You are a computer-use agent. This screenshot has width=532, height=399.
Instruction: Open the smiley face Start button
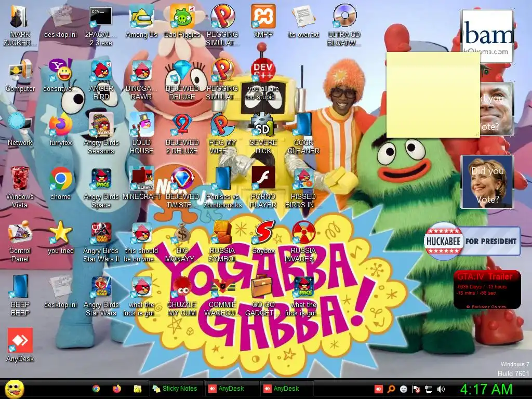tap(14, 389)
